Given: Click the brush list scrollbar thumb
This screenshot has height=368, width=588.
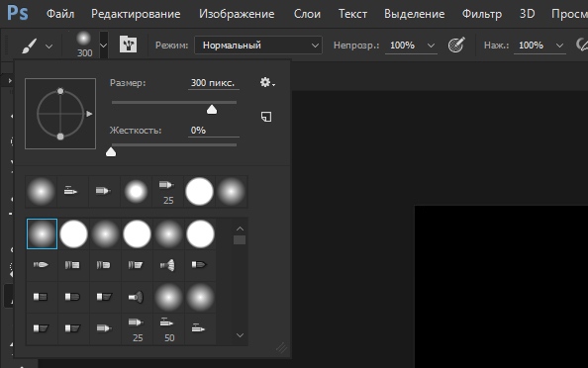Looking at the screenshot, I should point(240,239).
